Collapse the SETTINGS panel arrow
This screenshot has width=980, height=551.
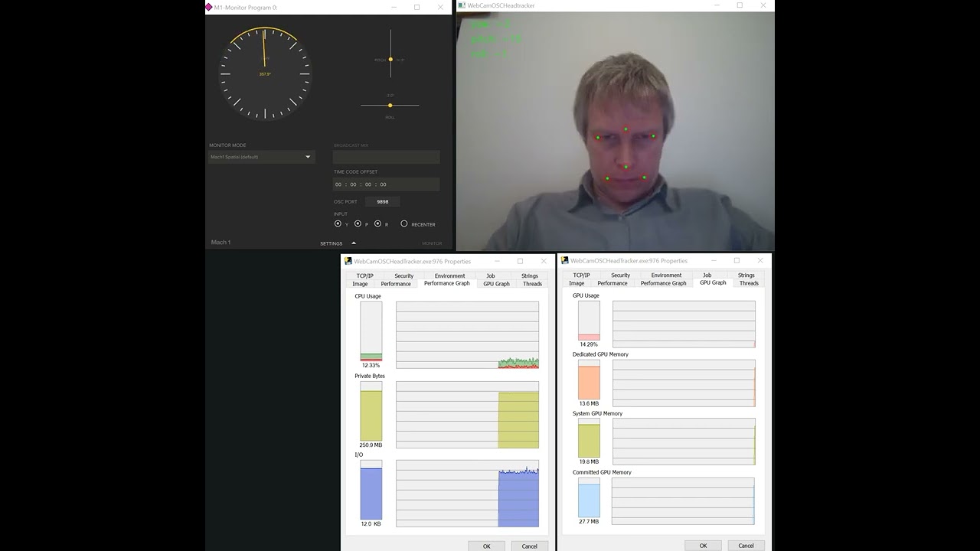(x=354, y=243)
